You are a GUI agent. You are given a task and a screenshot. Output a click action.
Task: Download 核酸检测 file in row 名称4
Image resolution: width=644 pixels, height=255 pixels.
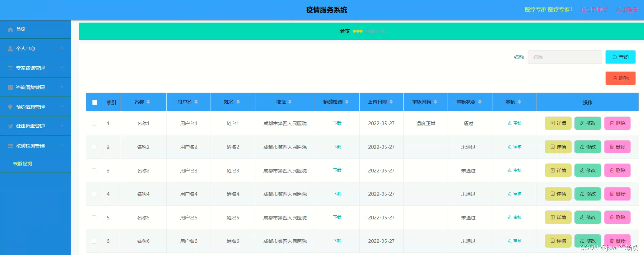[x=337, y=194]
